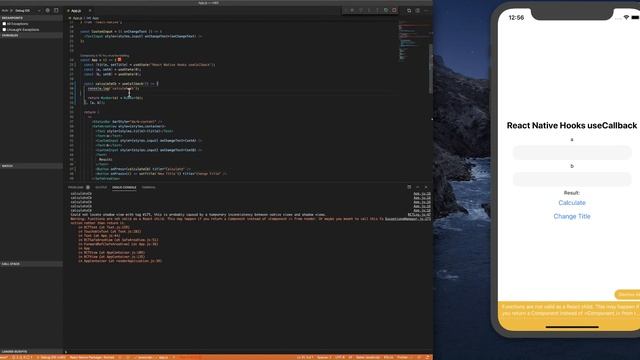
Task: Click the pause button in the debug toolbar
Action: (352, 10)
